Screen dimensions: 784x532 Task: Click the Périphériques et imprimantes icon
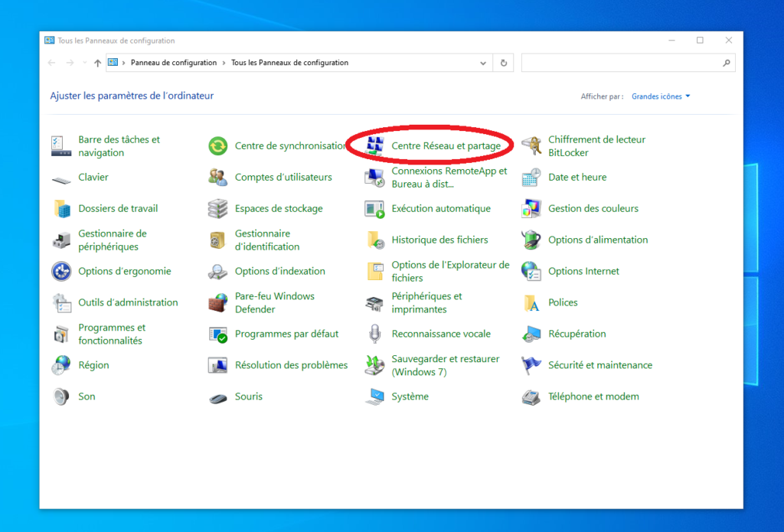pyautogui.click(x=374, y=303)
